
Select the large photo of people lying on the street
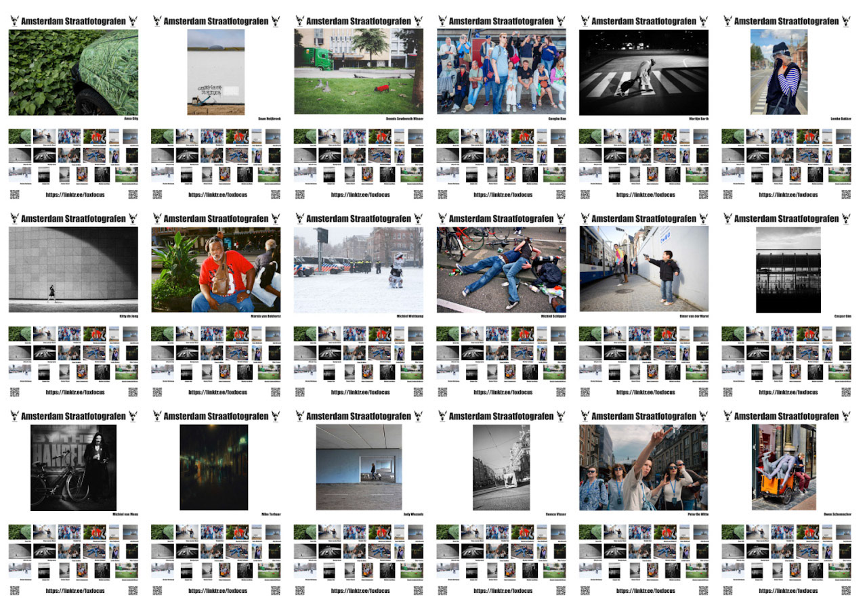(501, 269)
